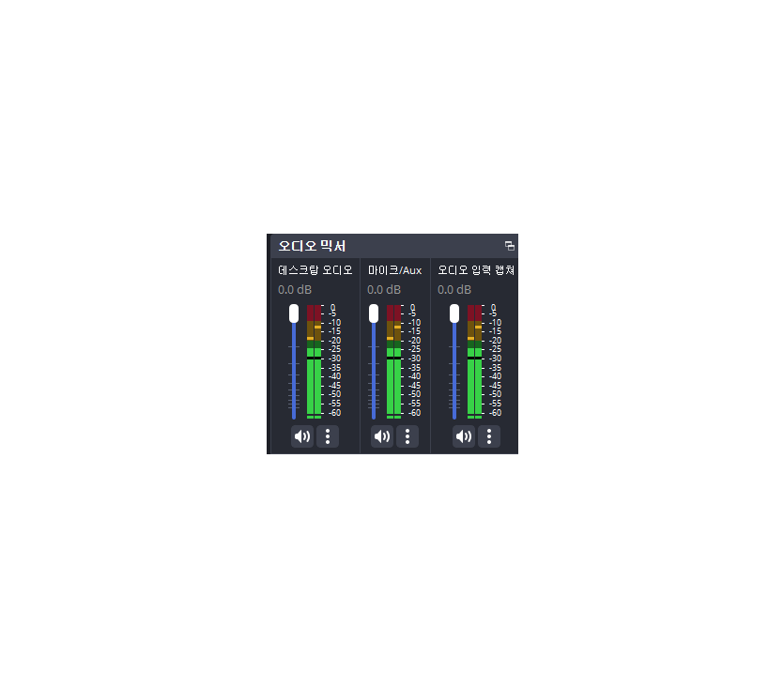Open three-dot menu for 데스크탑 오디오
Screen dimensions: 784x687
tap(327, 436)
